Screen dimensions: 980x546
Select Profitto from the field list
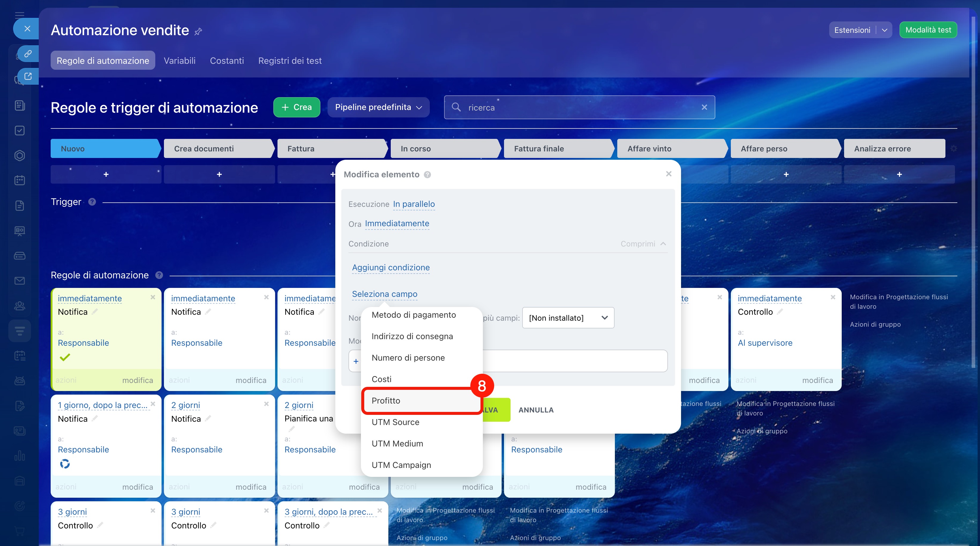[x=386, y=401]
